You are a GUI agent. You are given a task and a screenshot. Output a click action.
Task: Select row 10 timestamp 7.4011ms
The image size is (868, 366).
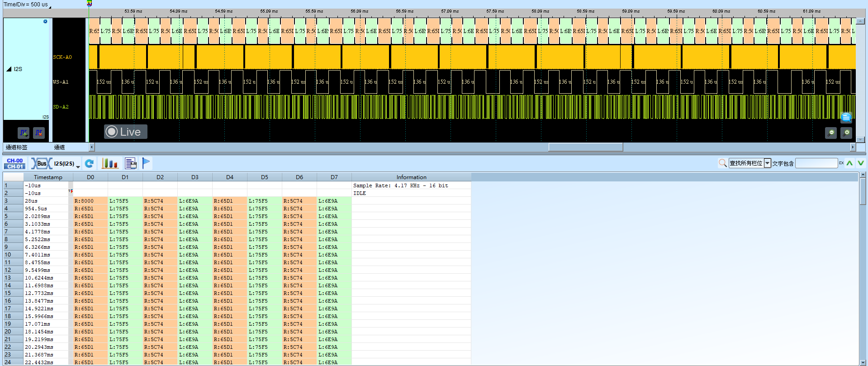[45, 255]
